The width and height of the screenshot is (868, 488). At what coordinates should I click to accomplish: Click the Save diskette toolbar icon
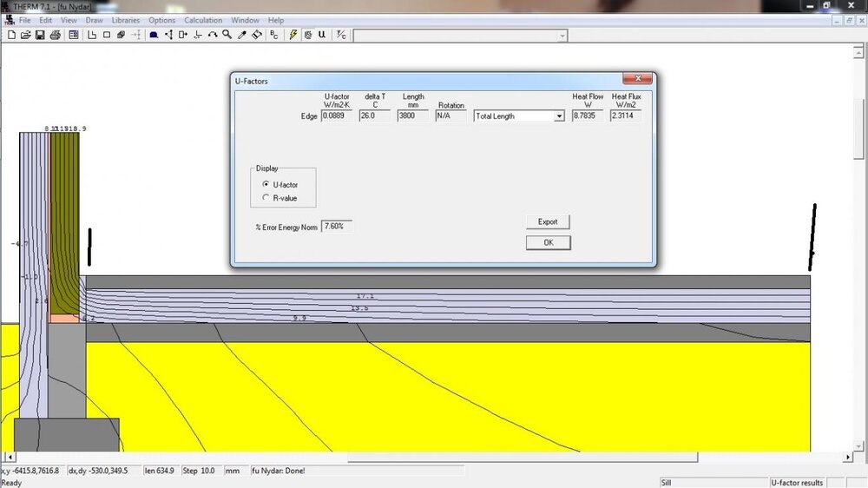pyautogui.click(x=40, y=36)
